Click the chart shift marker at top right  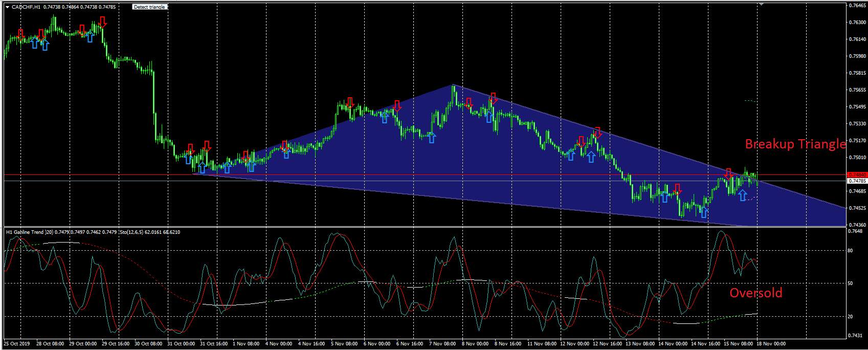[761, 4]
